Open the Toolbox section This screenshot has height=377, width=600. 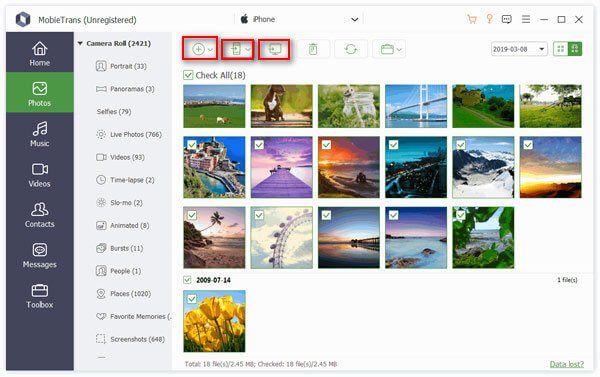(x=40, y=296)
